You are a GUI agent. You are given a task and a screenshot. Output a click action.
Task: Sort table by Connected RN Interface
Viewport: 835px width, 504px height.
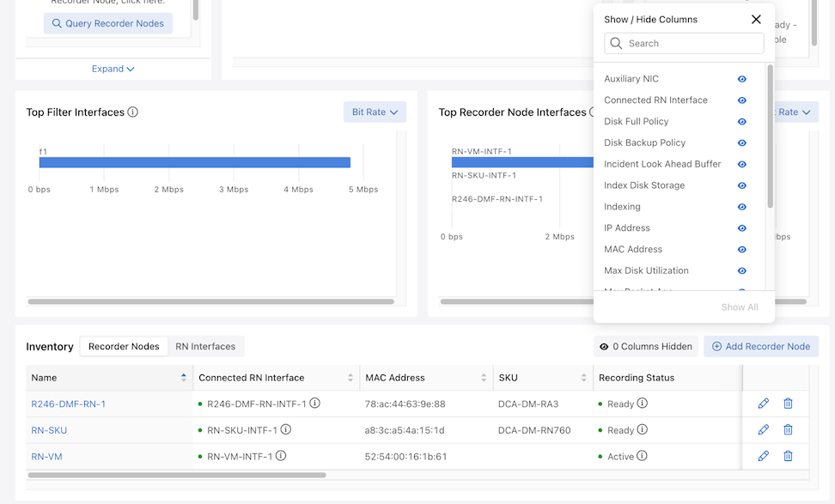[x=350, y=377]
